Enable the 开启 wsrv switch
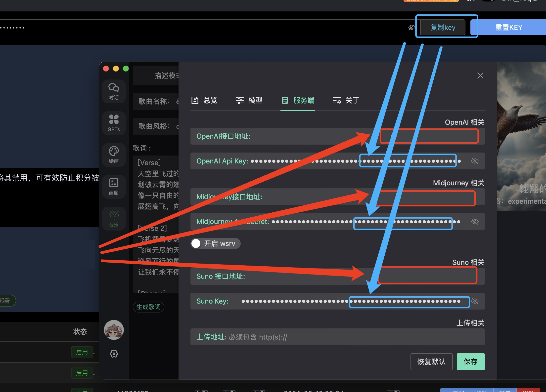546x392 pixels. [x=215, y=243]
